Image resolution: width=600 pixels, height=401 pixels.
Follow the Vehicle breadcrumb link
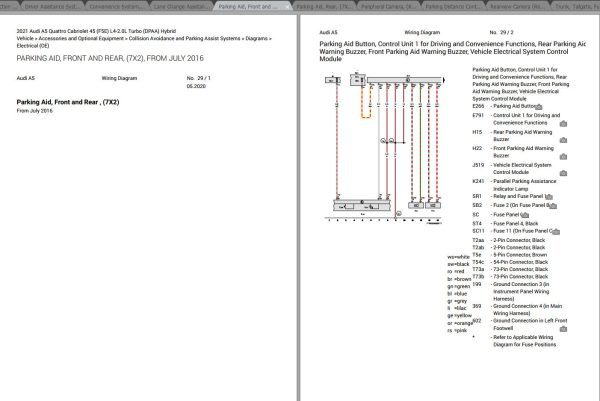click(x=25, y=38)
